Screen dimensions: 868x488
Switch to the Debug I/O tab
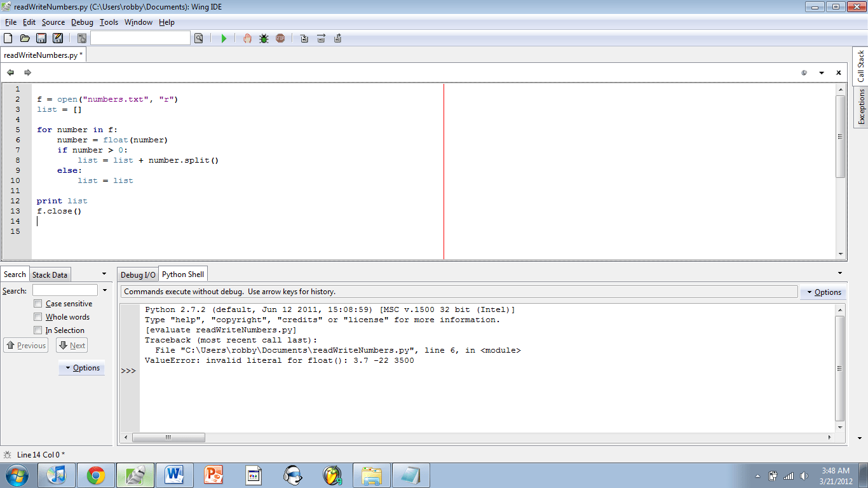(x=137, y=274)
